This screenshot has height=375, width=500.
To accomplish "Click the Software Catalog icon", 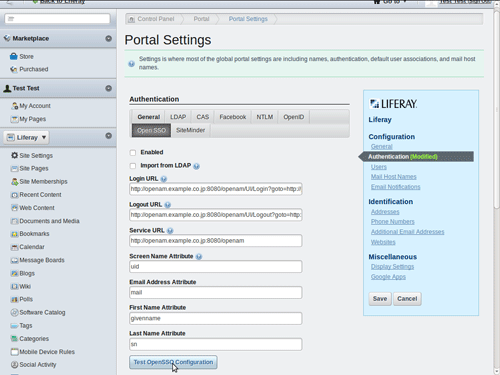I will [14, 312].
